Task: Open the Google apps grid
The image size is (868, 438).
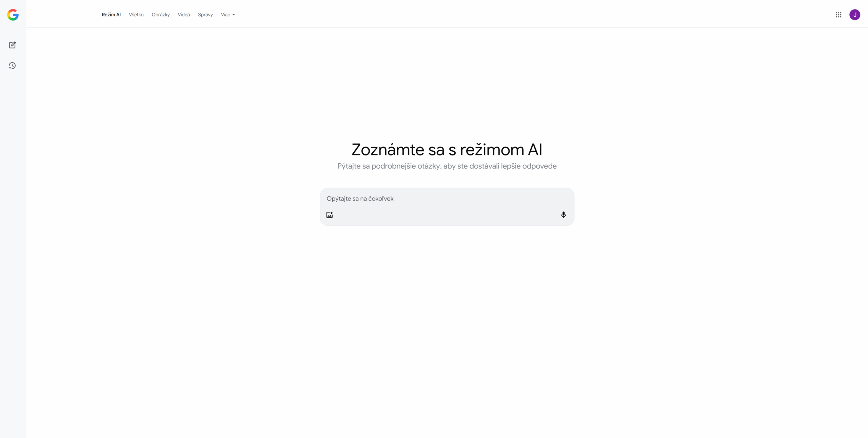Action: (839, 15)
